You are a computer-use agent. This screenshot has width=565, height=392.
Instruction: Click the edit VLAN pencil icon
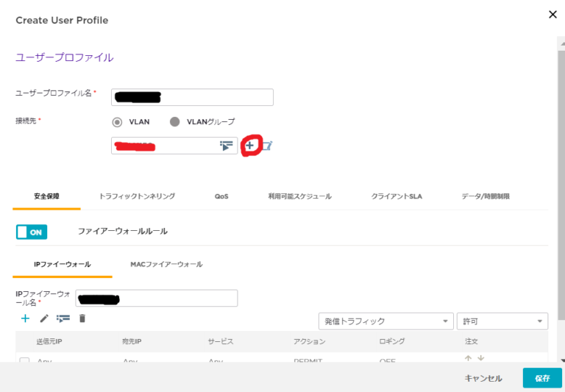pos(266,146)
